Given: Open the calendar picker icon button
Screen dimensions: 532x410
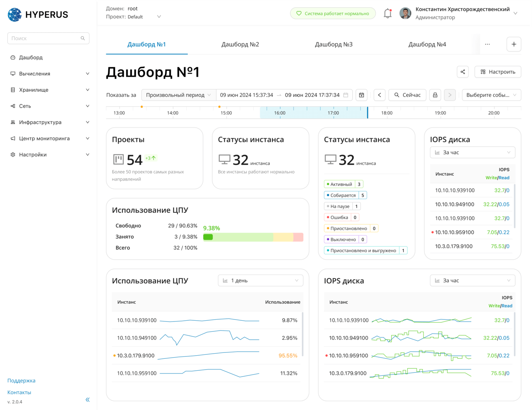Looking at the screenshot, I should [x=361, y=95].
